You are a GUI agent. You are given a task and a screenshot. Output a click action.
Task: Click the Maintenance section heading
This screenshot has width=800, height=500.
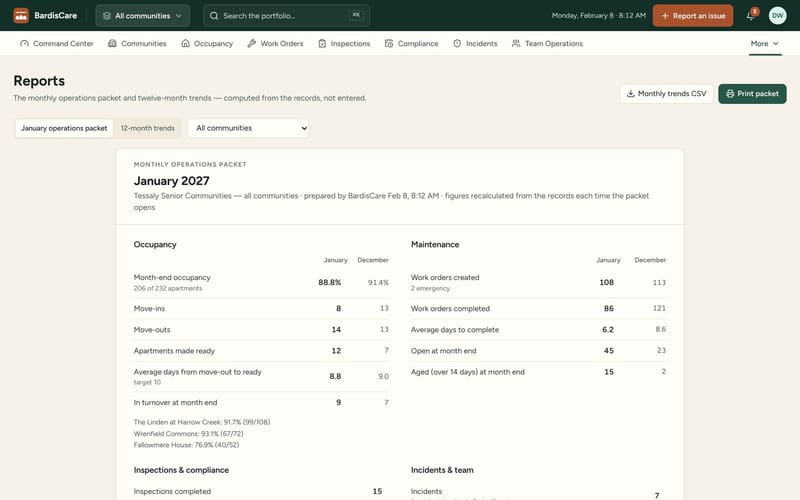[x=435, y=244]
